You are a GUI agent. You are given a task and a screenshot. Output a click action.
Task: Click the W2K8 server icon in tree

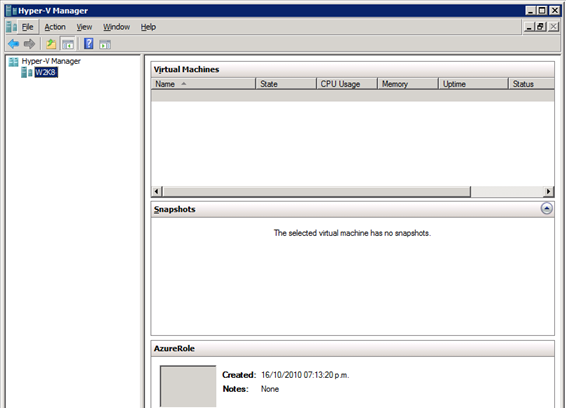pos(27,73)
